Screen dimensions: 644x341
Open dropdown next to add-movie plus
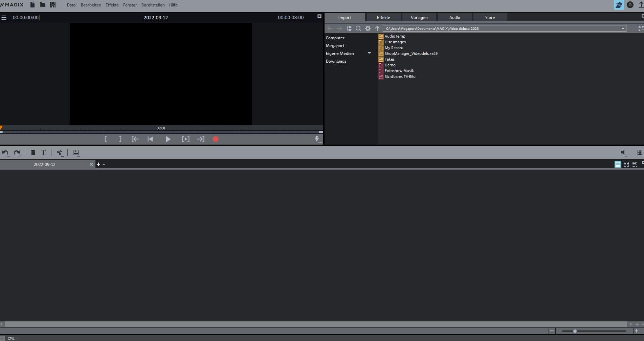pos(104,165)
